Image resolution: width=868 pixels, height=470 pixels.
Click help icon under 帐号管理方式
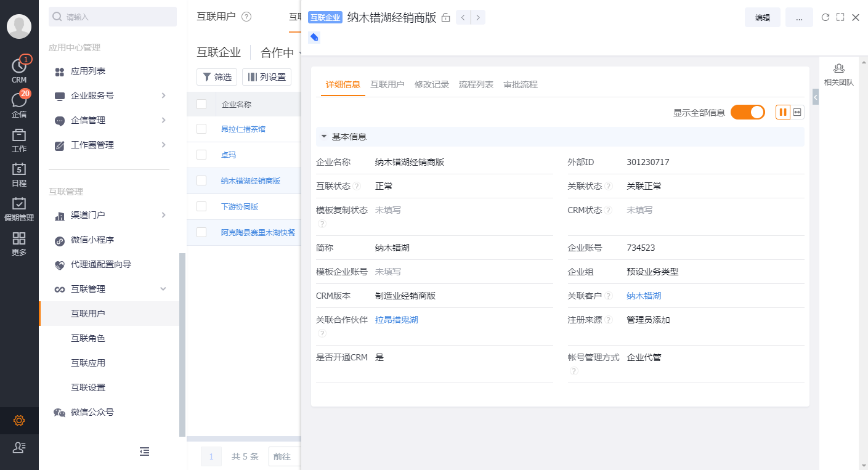574,371
